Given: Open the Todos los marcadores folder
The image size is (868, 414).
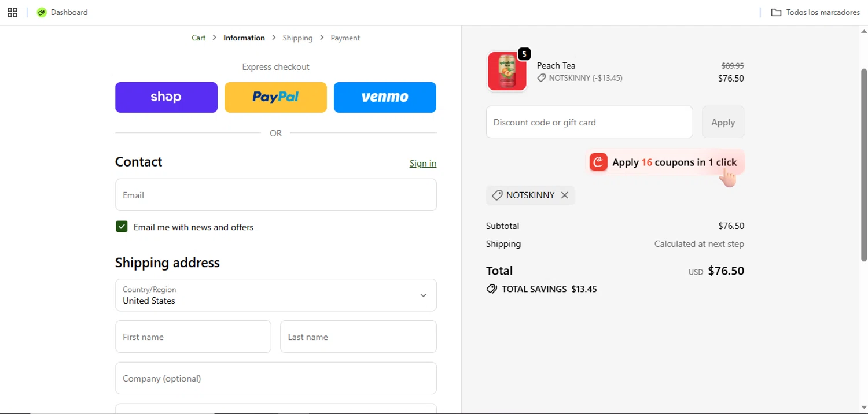Looking at the screenshot, I should coord(816,12).
